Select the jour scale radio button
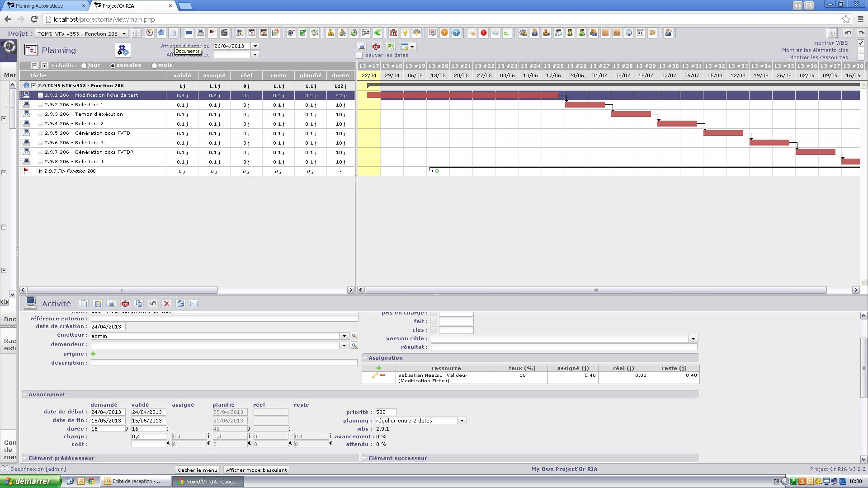868x488 pixels. [84, 66]
